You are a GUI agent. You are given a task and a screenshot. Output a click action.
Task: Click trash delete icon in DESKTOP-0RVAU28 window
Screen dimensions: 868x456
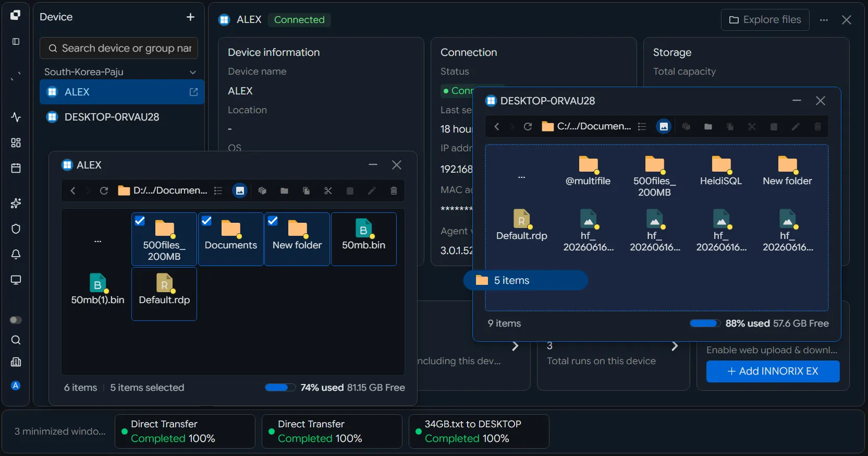[817, 127]
